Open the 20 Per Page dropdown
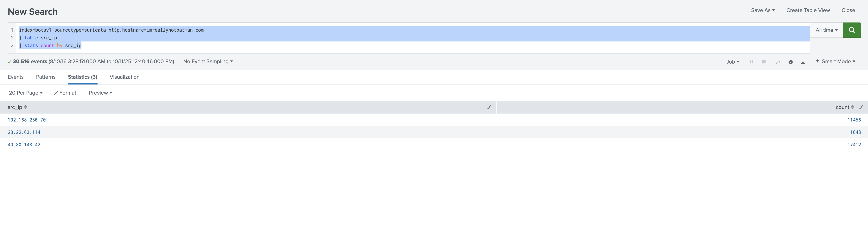Image resolution: width=868 pixels, height=243 pixels. coord(26,93)
